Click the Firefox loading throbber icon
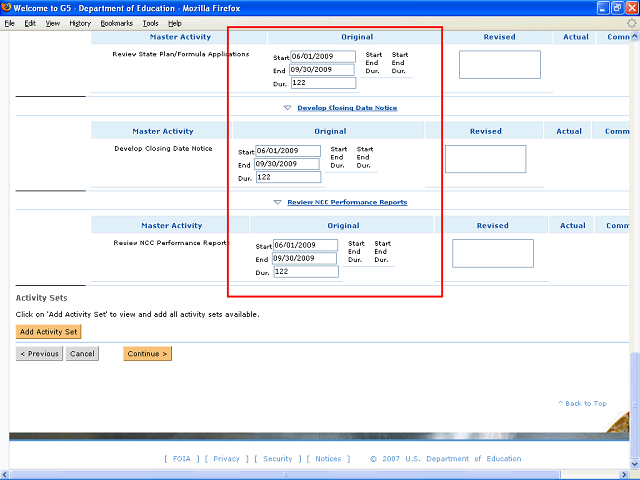This screenshot has height=480, width=640. coord(632,23)
